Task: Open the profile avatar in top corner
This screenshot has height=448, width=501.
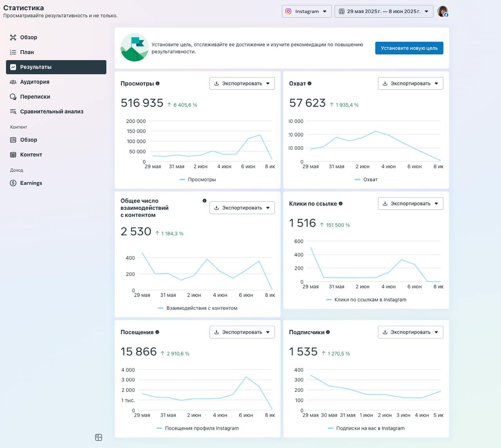Action: pyautogui.click(x=442, y=11)
